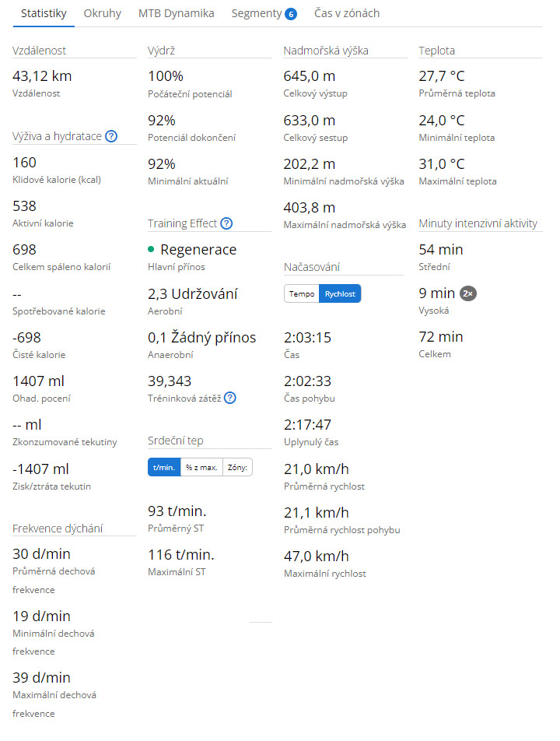Go to Segmenty tab
This screenshot has width=560, height=741.
click(x=264, y=13)
